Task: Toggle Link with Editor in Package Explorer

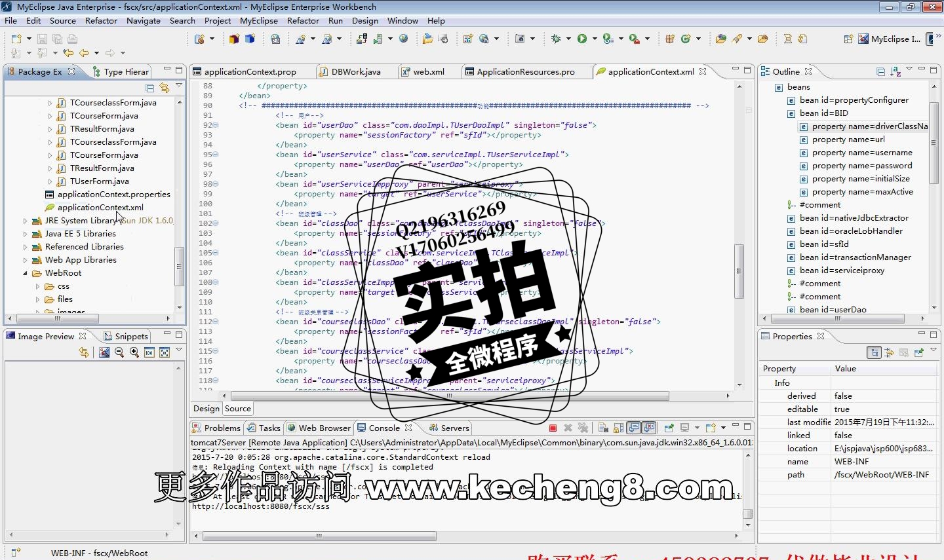Action: pos(164,88)
